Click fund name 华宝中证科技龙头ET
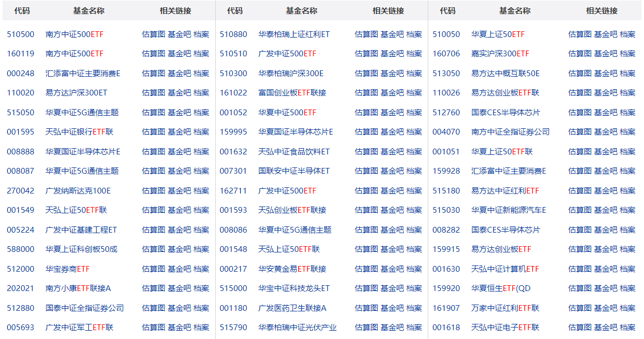 (294, 288)
